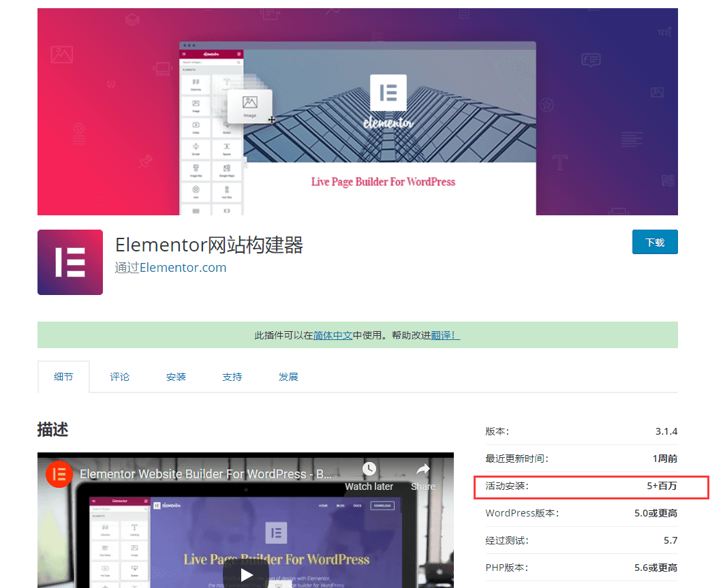The height and width of the screenshot is (588, 723).
Task: Open the video title link
Action: point(206,474)
